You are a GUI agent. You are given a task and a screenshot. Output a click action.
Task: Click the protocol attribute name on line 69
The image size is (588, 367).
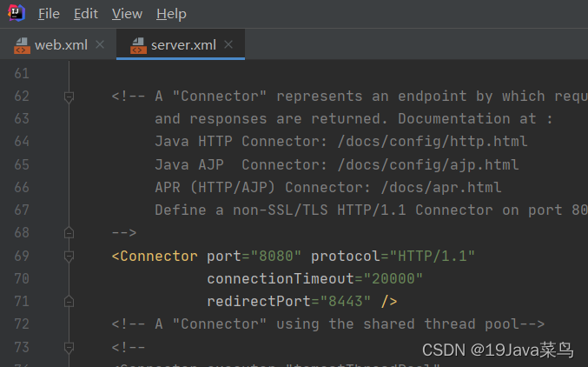(346, 257)
